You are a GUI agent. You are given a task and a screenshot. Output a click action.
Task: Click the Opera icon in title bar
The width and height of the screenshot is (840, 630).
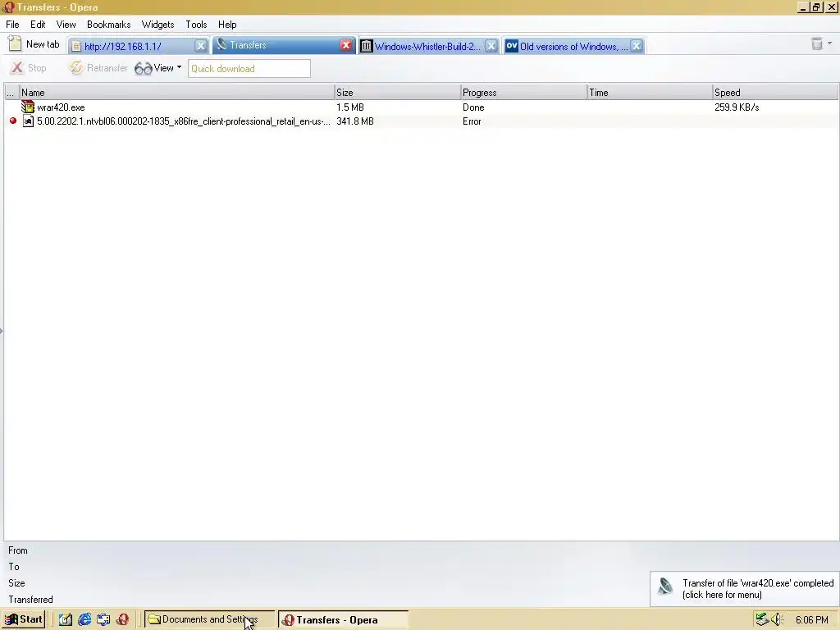point(8,7)
